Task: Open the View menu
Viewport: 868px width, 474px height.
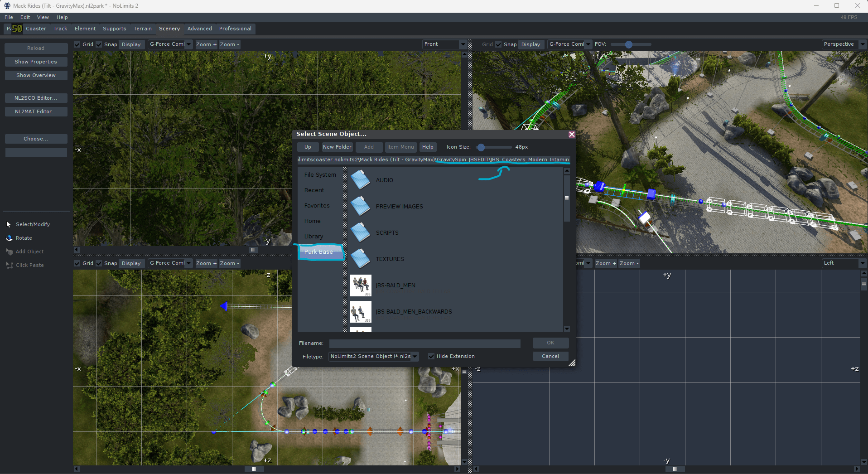Action: pyautogui.click(x=43, y=17)
